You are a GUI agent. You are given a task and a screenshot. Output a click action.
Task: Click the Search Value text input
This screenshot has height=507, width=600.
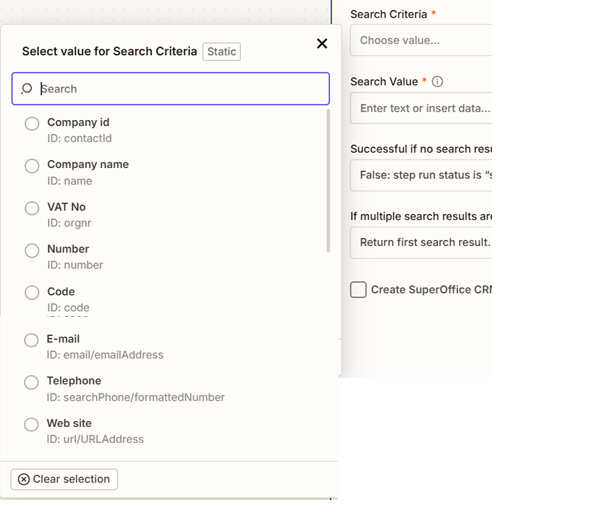click(421, 108)
